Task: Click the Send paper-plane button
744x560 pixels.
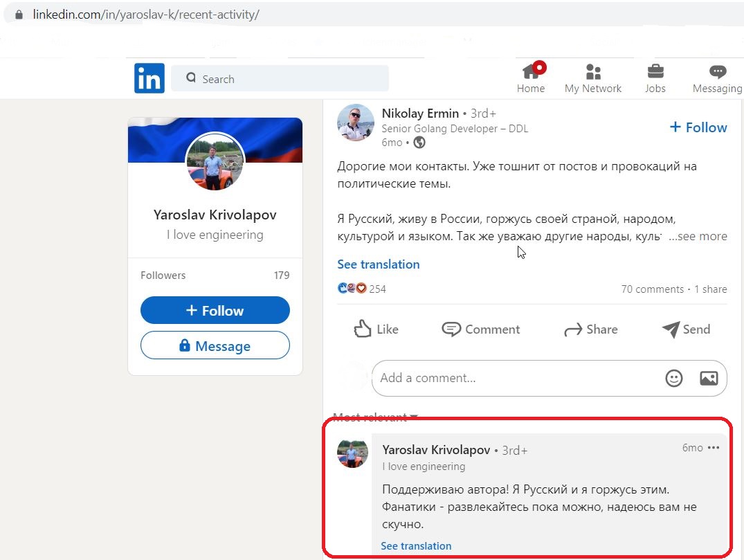Action: 686,329
